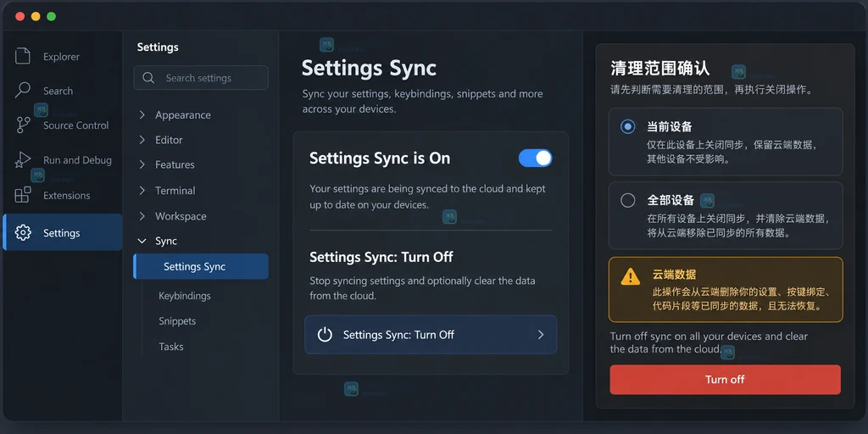
Task: Open the Extensions label
Action: pyautogui.click(x=66, y=196)
